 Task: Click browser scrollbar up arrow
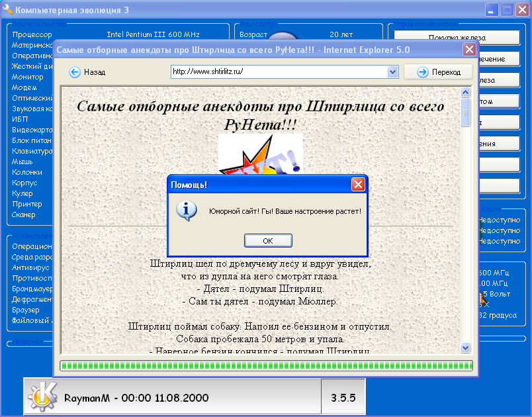coord(466,92)
